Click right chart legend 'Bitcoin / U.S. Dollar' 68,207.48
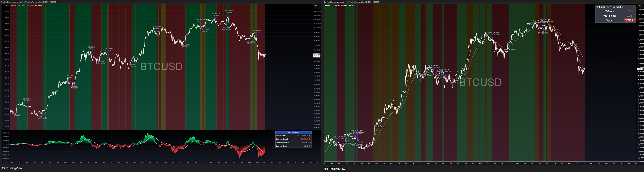This screenshot has width=644, height=172. 340,6
